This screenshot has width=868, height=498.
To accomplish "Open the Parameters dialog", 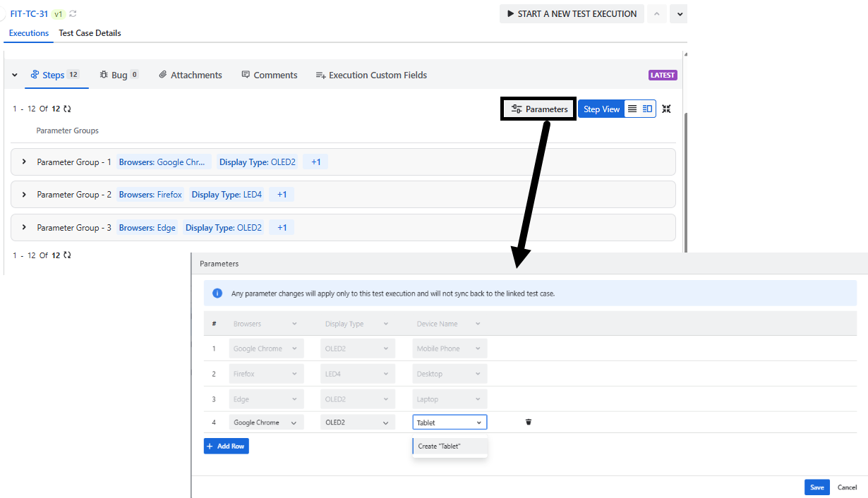I will (x=538, y=109).
